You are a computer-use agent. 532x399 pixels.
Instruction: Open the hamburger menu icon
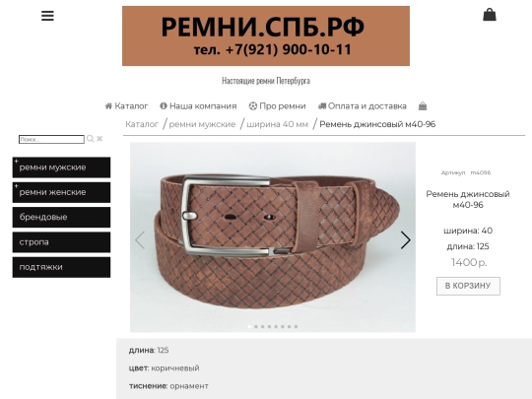tap(47, 16)
